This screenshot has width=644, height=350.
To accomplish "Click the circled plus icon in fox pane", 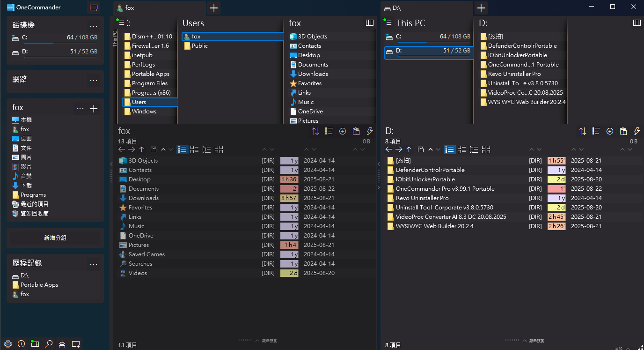I will (343, 132).
